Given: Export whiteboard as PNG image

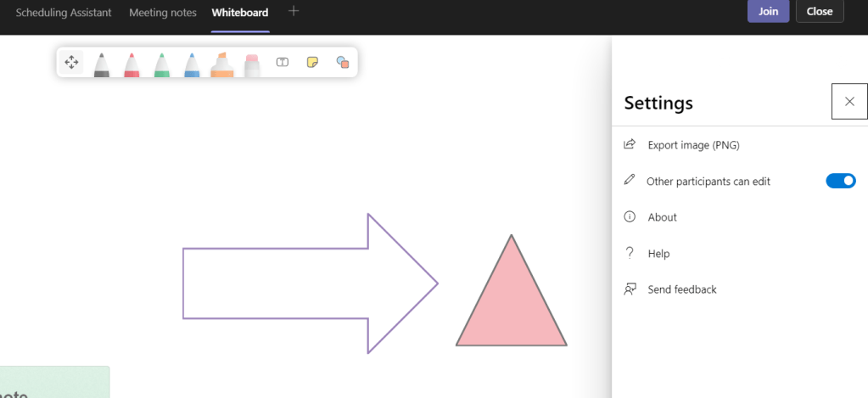Looking at the screenshot, I should pyautogui.click(x=693, y=145).
